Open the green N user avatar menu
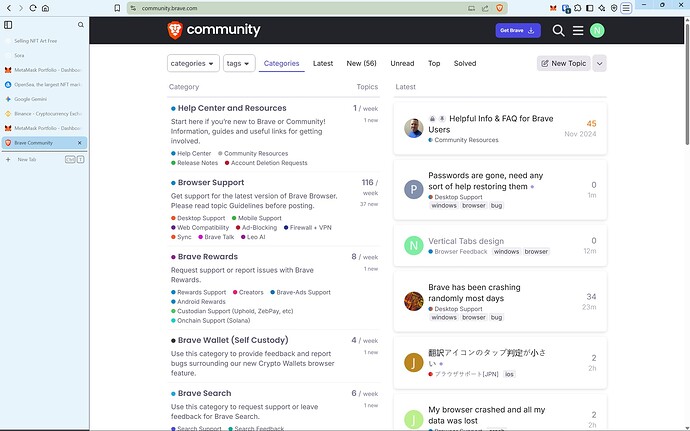The image size is (690, 431). pyautogui.click(x=597, y=30)
